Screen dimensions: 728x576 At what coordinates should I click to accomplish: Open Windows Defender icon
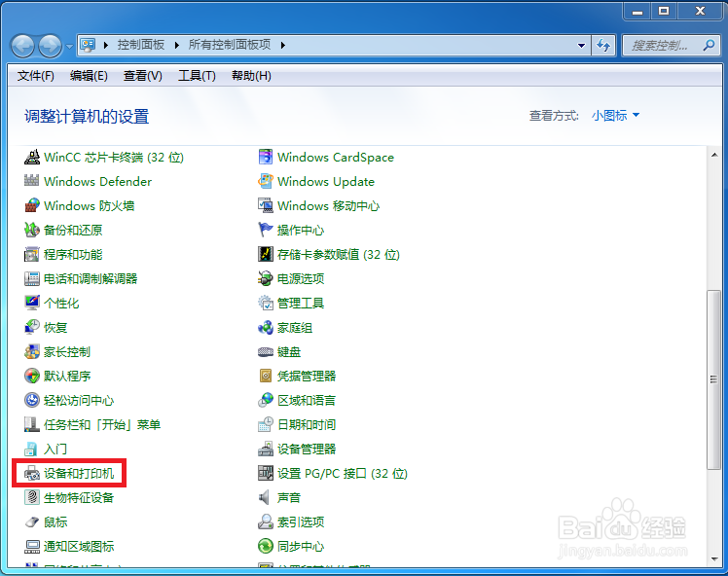tap(31, 182)
